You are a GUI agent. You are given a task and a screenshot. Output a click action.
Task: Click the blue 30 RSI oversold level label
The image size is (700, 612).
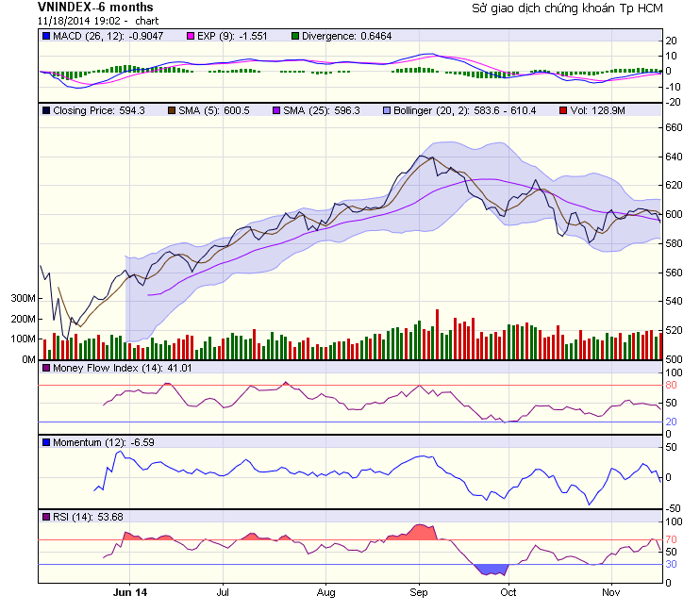point(671,565)
